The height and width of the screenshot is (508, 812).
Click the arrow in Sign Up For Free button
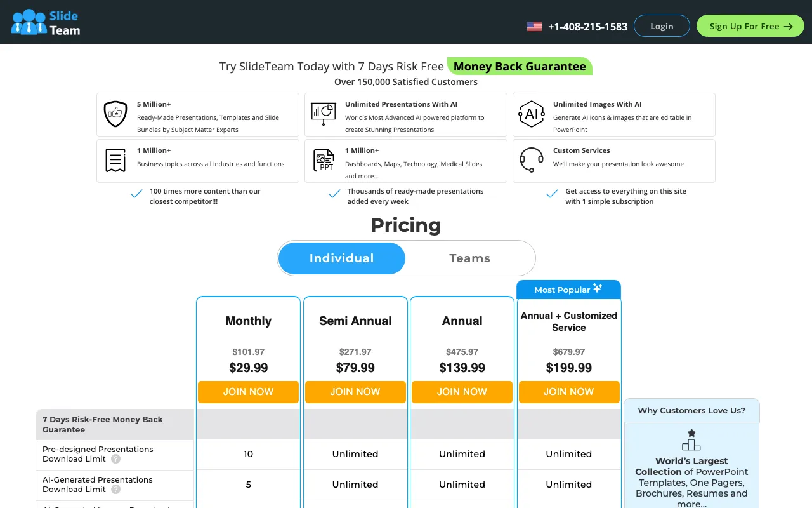(x=789, y=27)
